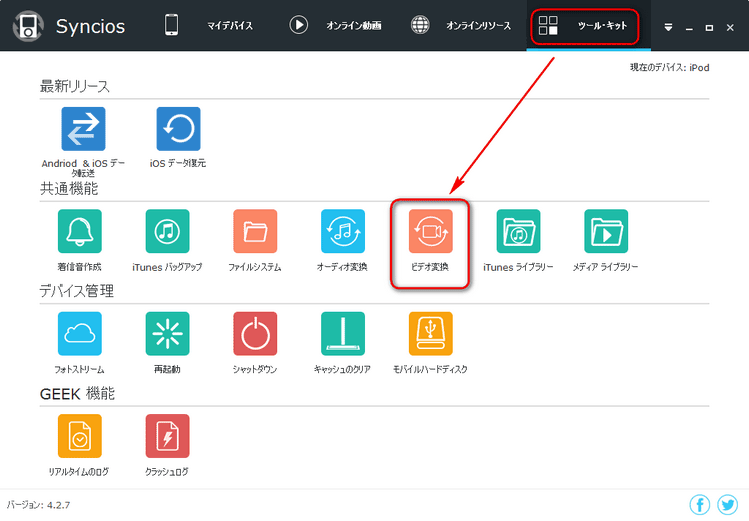Open real-time log tool

pyautogui.click(x=80, y=436)
